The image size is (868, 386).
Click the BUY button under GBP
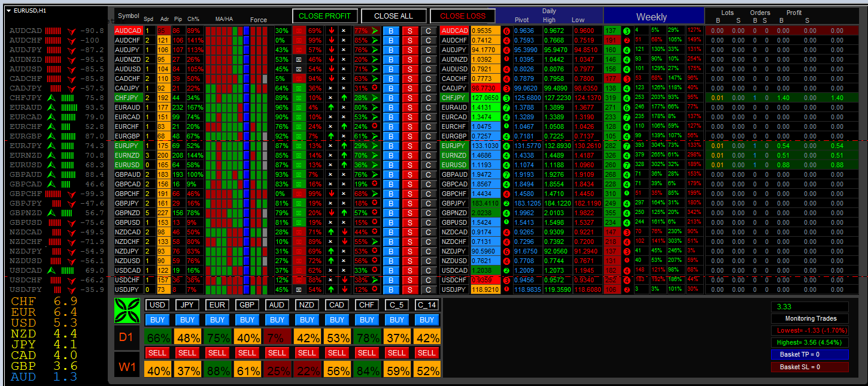(247, 319)
